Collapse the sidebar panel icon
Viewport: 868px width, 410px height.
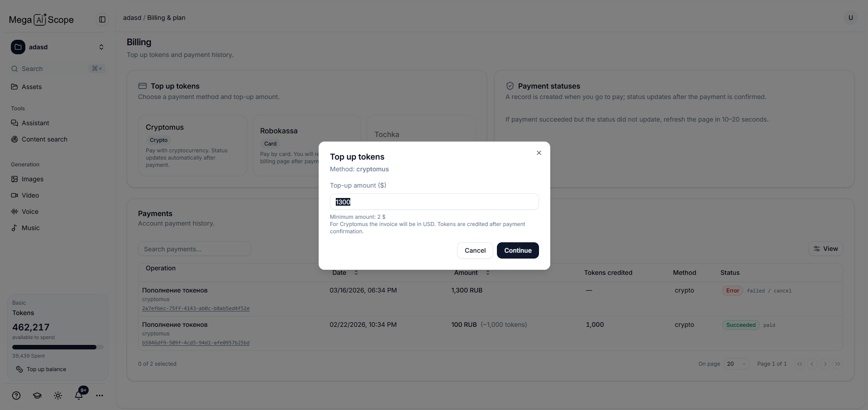point(102,19)
